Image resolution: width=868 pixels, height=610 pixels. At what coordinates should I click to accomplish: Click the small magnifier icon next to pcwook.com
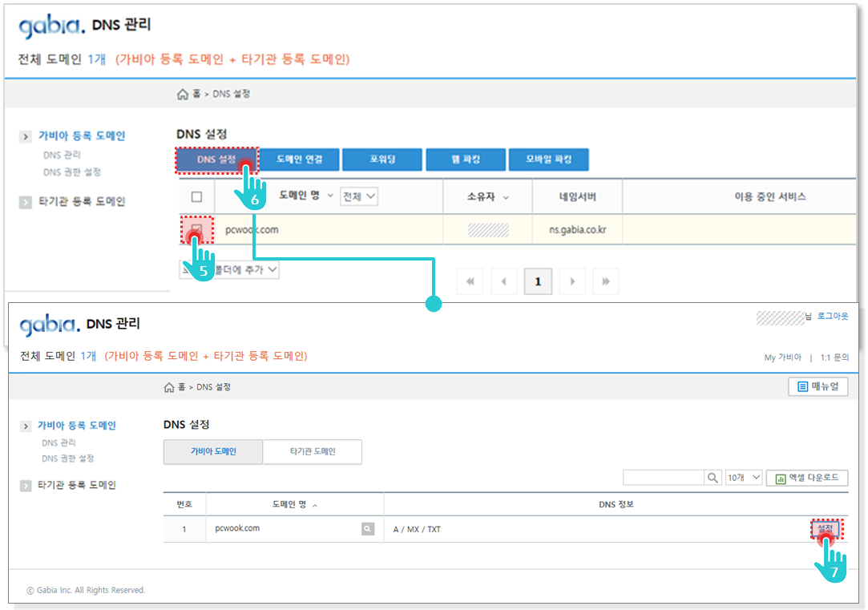coord(367,529)
